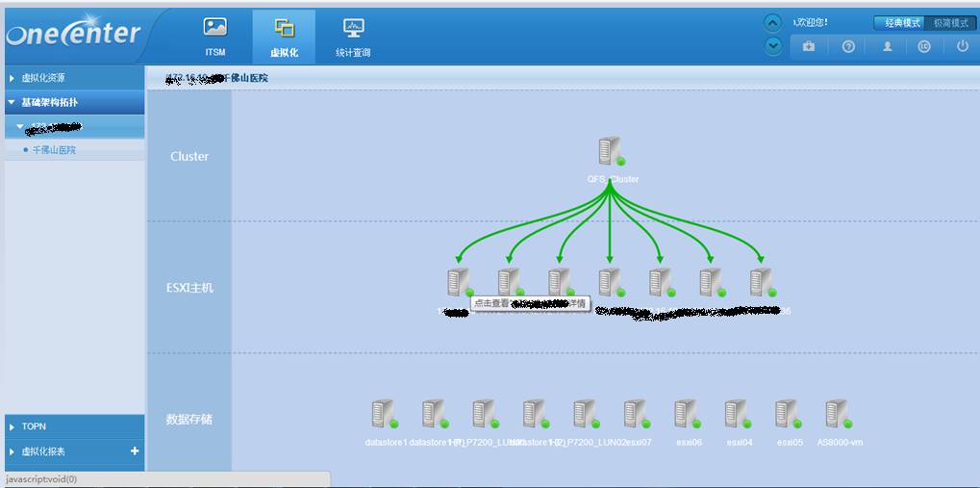The height and width of the screenshot is (488, 980).
Task: Click the QFS_Cluster server node
Action: tap(611, 152)
